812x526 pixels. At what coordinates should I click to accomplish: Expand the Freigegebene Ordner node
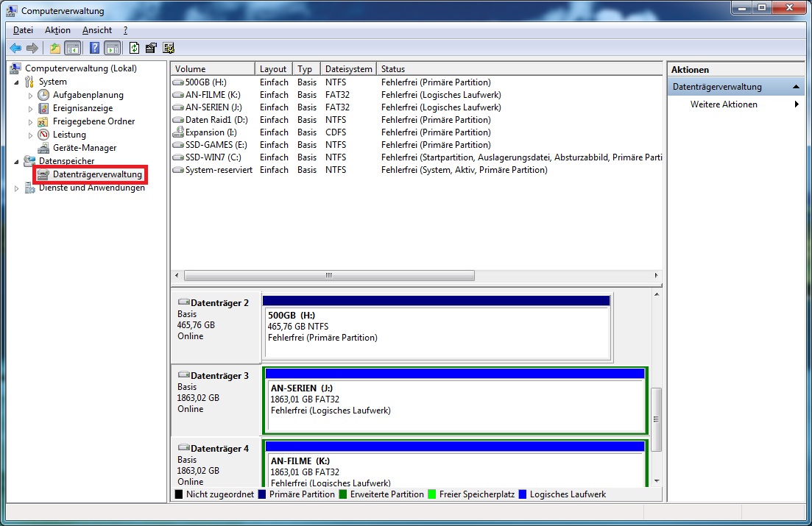30,122
